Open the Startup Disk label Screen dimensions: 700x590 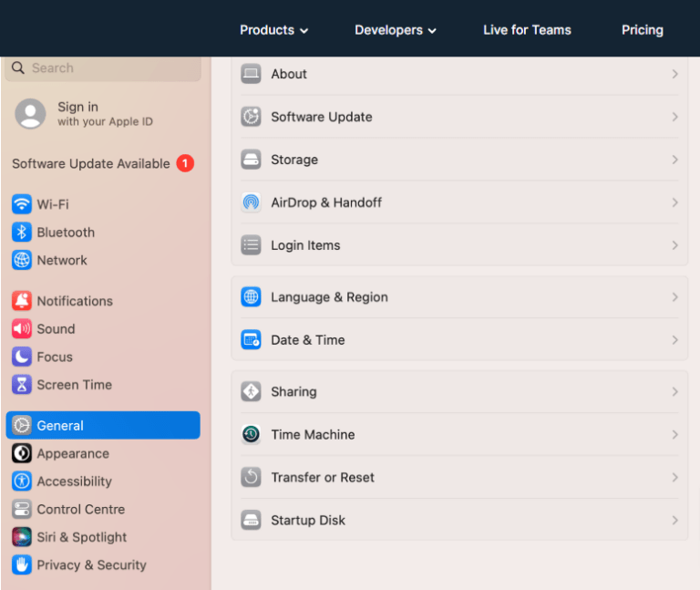coord(308,521)
